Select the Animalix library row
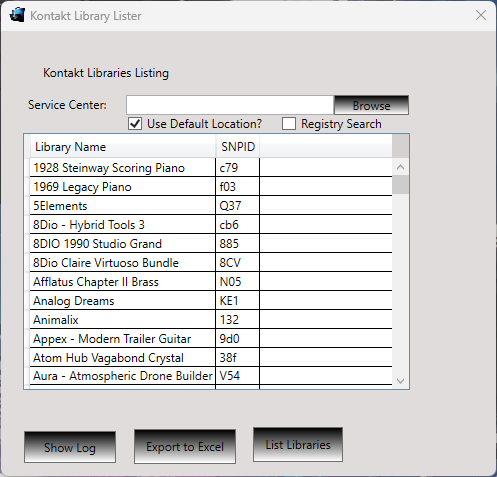 point(211,319)
